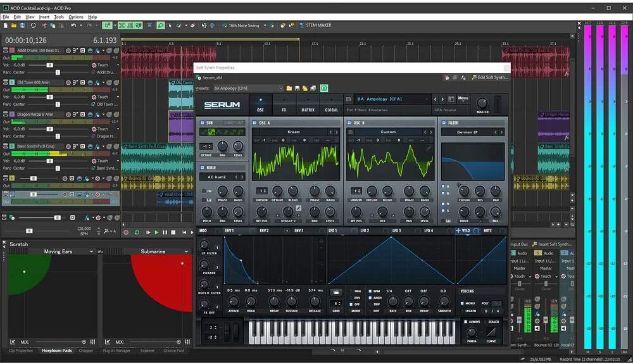The image size is (633, 364).
Task: Adjust Addit Drums volume slider
Action: (50, 65)
